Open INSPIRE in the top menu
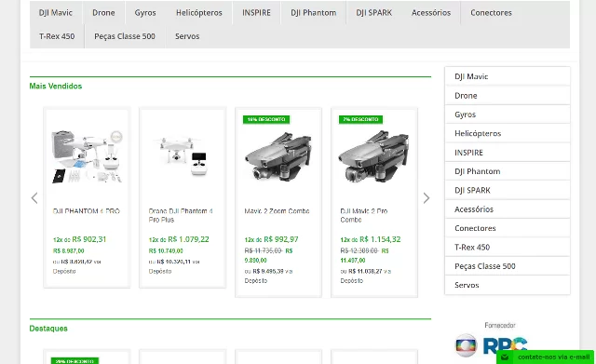The height and width of the screenshot is (364, 596). (257, 12)
